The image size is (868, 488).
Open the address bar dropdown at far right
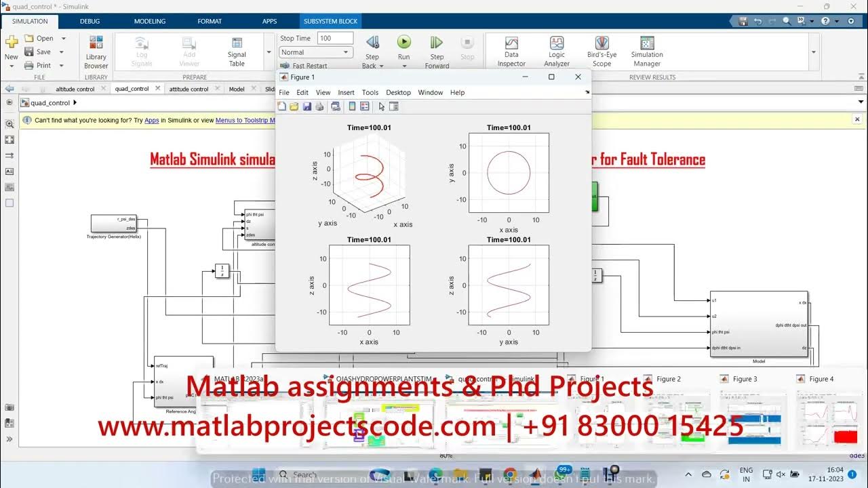pos(861,103)
